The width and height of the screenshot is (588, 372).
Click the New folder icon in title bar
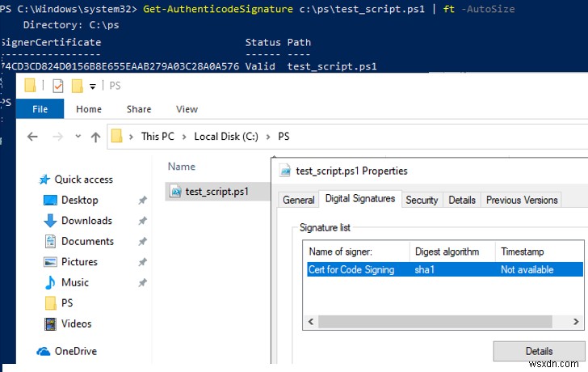[x=78, y=86]
